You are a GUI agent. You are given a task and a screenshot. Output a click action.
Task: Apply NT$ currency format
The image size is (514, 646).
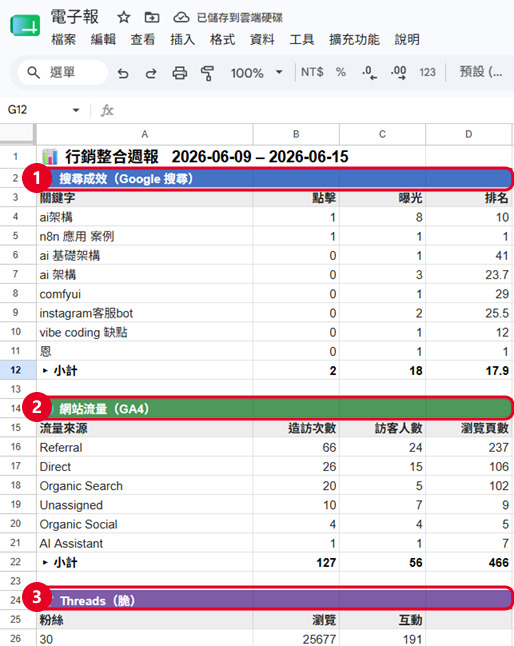tap(312, 72)
